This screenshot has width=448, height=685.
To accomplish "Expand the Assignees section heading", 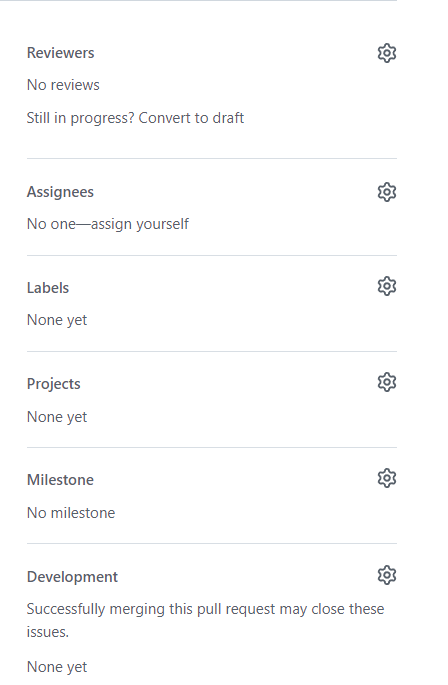I will coord(60,192).
